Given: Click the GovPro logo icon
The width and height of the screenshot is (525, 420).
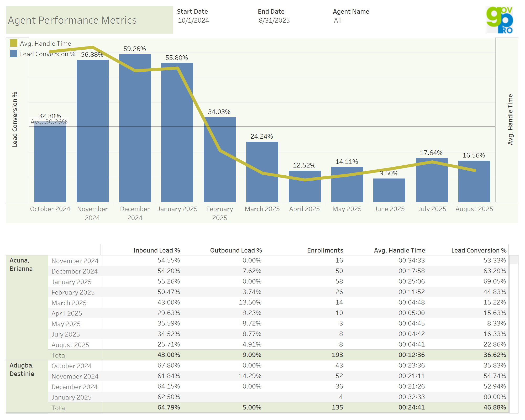Looking at the screenshot, I should (500, 20).
